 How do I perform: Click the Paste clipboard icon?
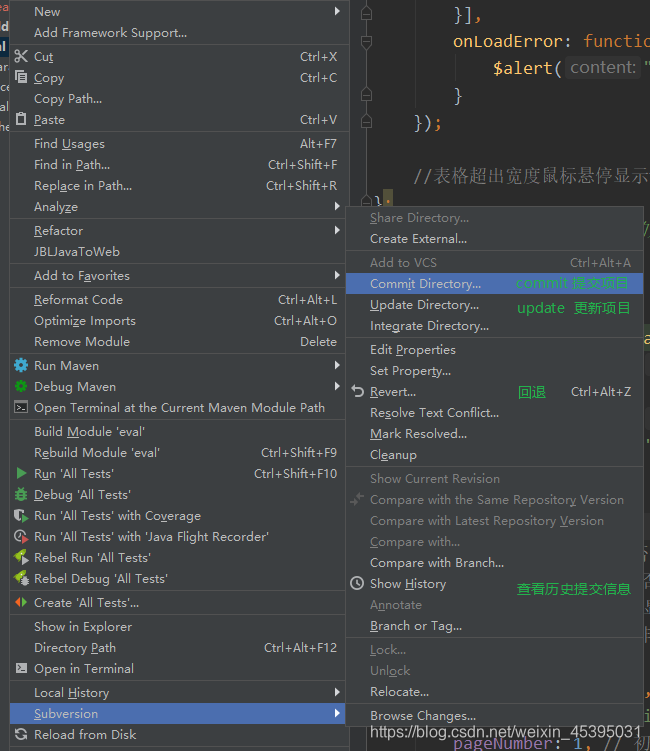pos(21,119)
